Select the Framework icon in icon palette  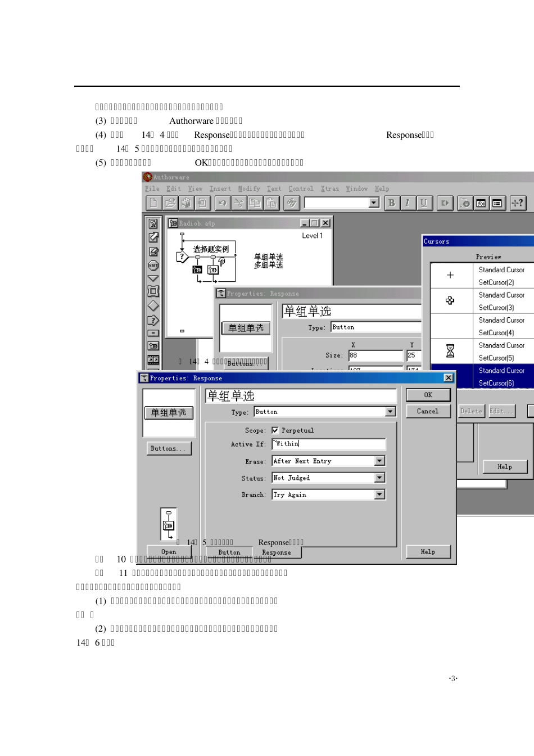(153, 291)
